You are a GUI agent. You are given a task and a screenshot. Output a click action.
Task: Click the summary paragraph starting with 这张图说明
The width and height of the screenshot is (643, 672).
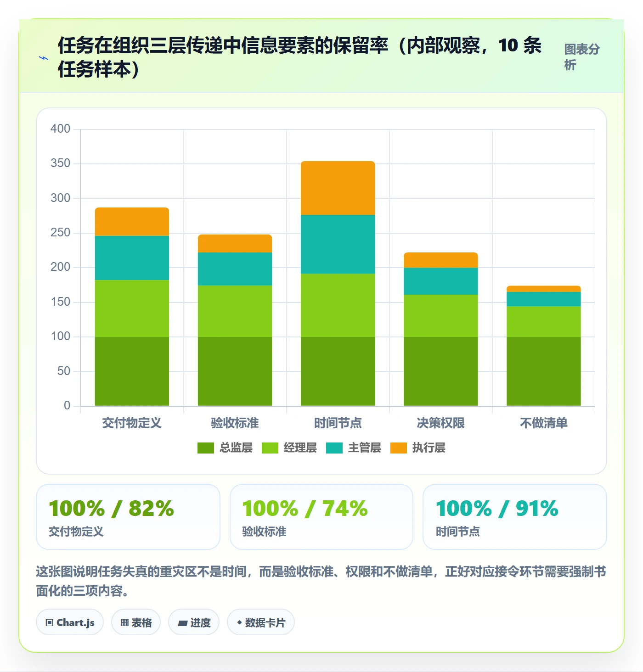321,581
